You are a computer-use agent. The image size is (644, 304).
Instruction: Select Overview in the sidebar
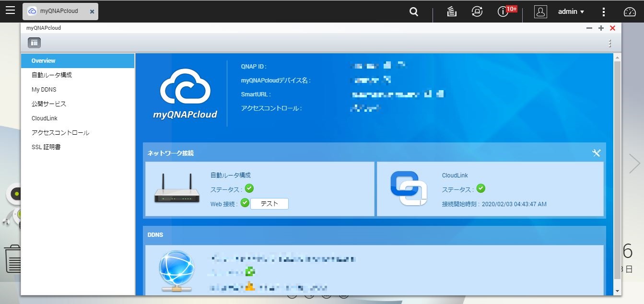(78, 61)
